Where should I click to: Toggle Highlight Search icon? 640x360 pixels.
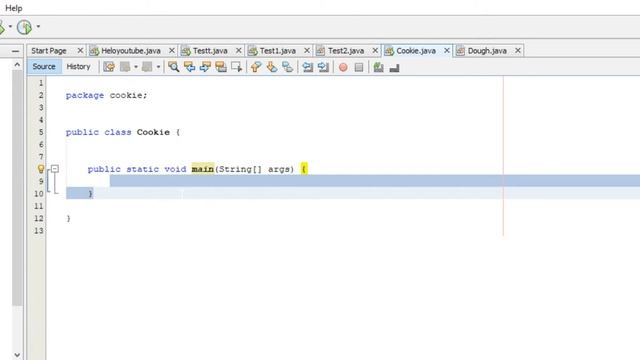click(221, 67)
